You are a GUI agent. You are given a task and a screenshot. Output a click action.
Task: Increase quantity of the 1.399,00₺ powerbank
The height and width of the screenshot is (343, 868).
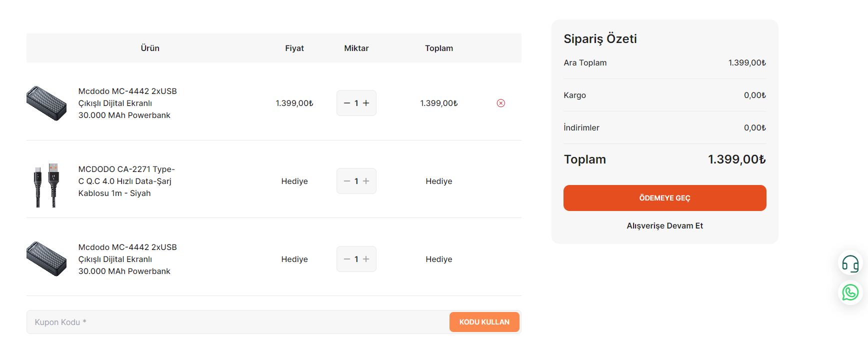click(x=366, y=103)
